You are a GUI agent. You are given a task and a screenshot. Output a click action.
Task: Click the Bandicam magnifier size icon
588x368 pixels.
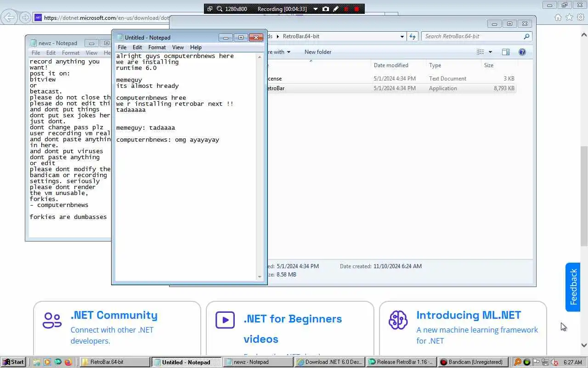coord(220,9)
